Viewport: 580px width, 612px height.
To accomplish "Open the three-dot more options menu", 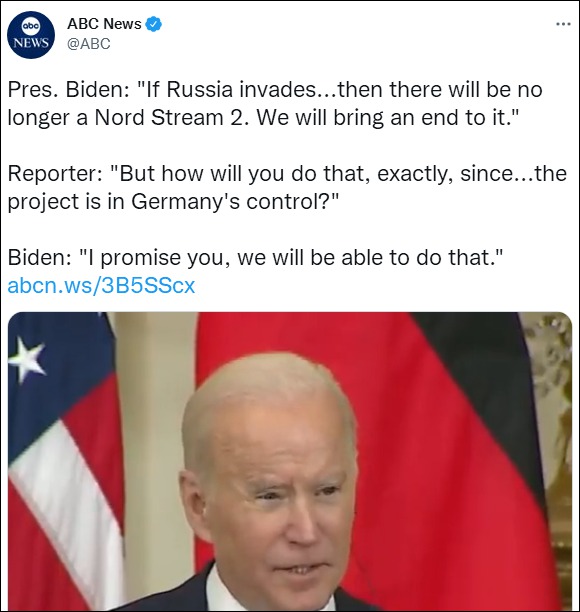I will pos(563,24).
